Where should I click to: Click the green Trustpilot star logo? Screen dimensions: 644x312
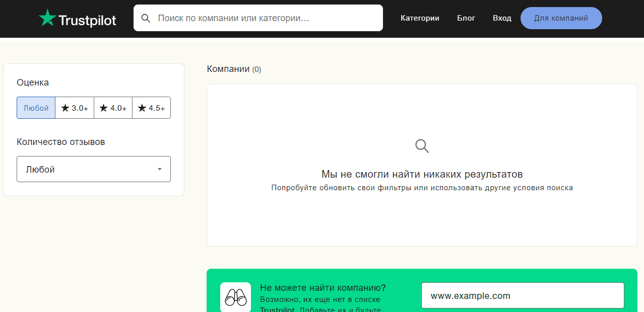pos(48,18)
